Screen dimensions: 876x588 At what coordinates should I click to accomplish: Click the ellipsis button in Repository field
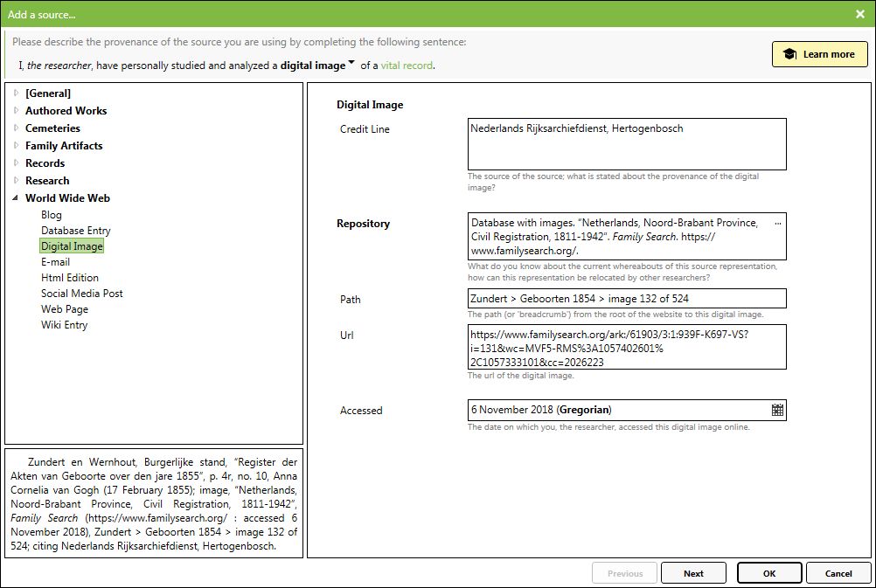pyautogui.click(x=777, y=224)
